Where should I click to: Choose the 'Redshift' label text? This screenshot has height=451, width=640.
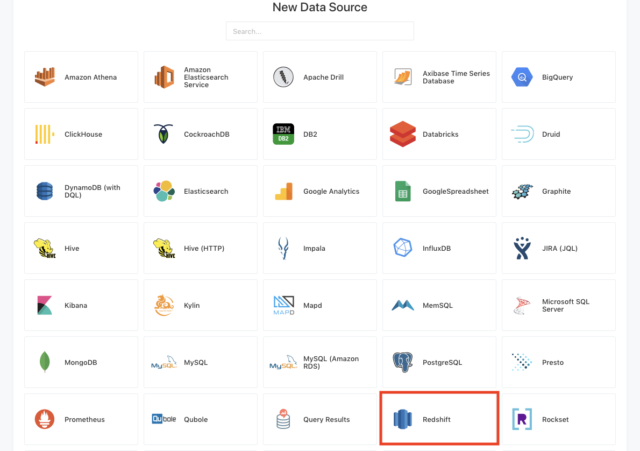pyautogui.click(x=436, y=419)
